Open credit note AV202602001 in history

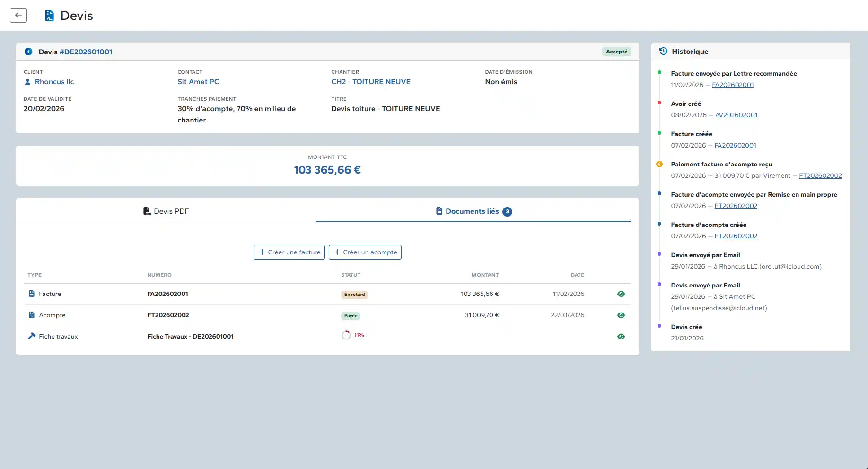[x=736, y=115]
